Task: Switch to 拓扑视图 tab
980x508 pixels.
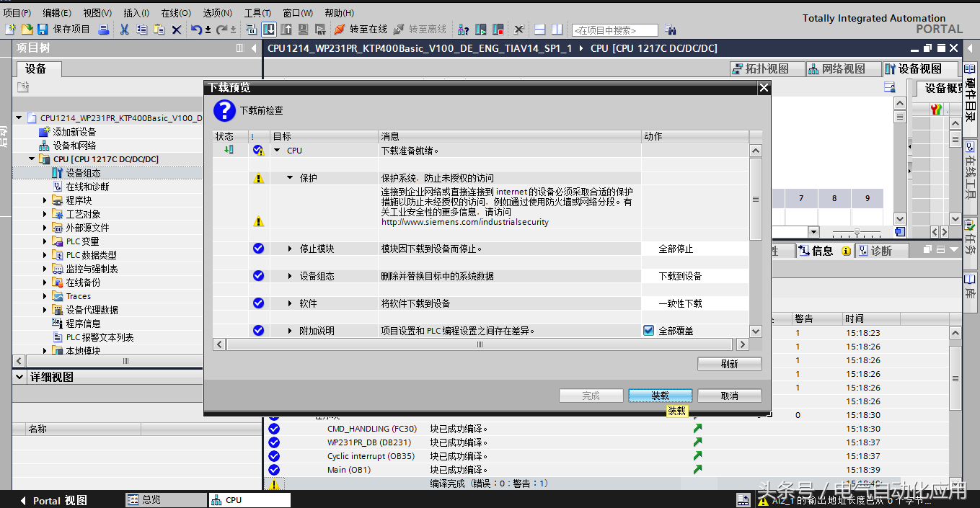Action: [x=768, y=69]
